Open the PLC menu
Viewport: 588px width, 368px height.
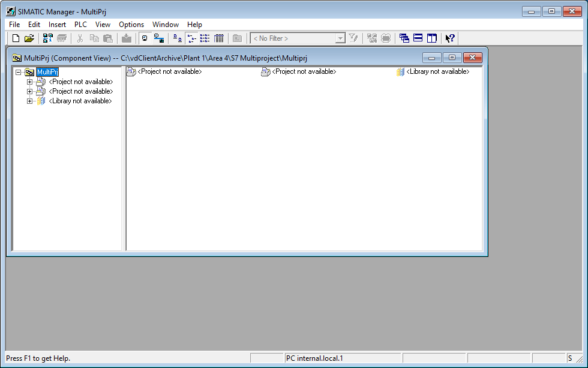pyautogui.click(x=80, y=25)
